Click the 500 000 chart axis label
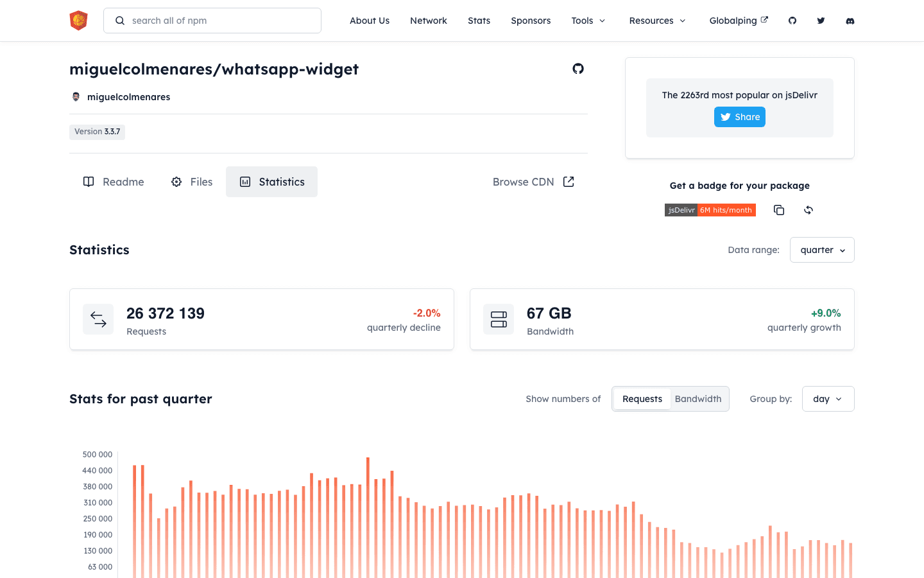This screenshot has width=924, height=578. click(98, 455)
